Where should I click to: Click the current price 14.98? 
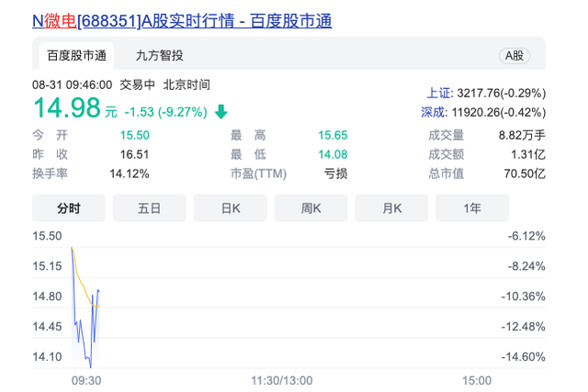(x=67, y=108)
